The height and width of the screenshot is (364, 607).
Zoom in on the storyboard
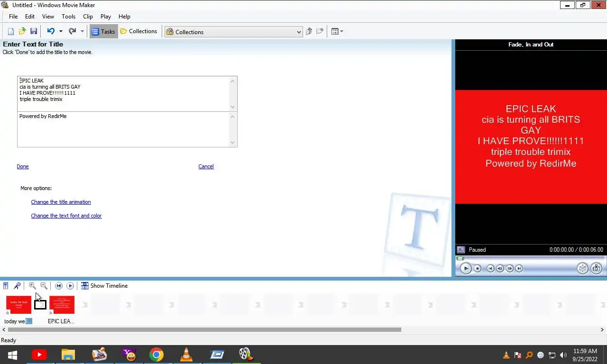point(32,286)
